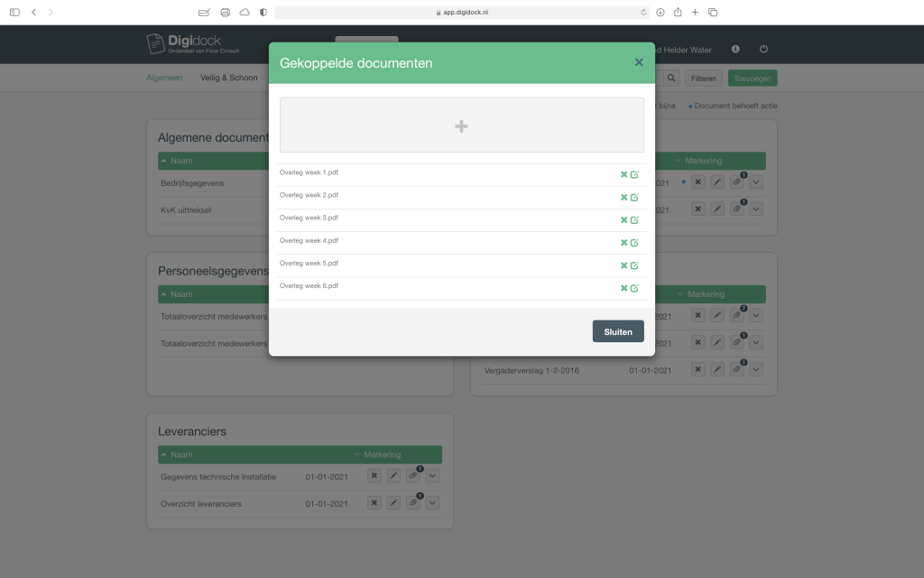
Task: Sort Leveranciers table by Naam column
Action: (x=180, y=454)
